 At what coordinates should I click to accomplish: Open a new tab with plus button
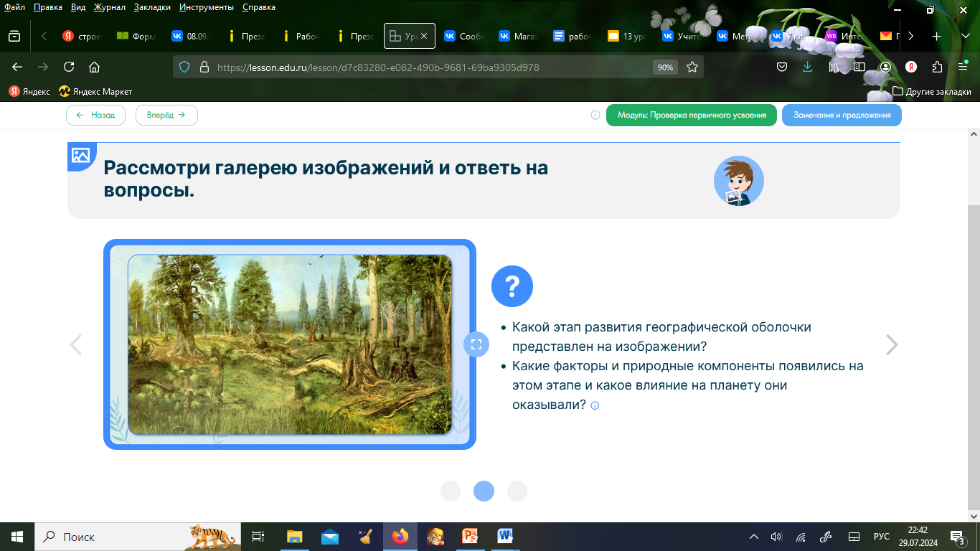936,36
